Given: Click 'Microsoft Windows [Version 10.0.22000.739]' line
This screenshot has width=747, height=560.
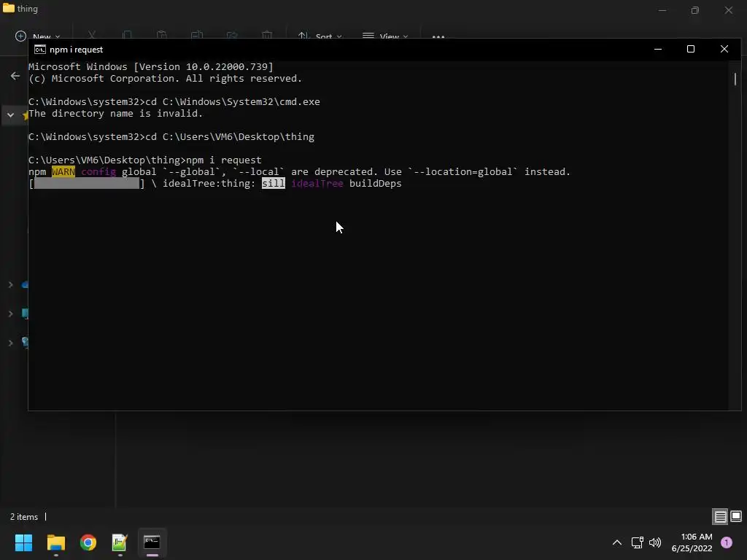Looking at the screenshot, I should click(150, 66).
